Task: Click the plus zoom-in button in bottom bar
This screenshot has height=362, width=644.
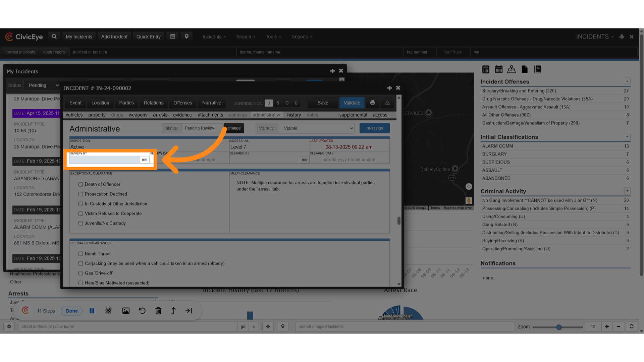Action: [x=607, y=326]
